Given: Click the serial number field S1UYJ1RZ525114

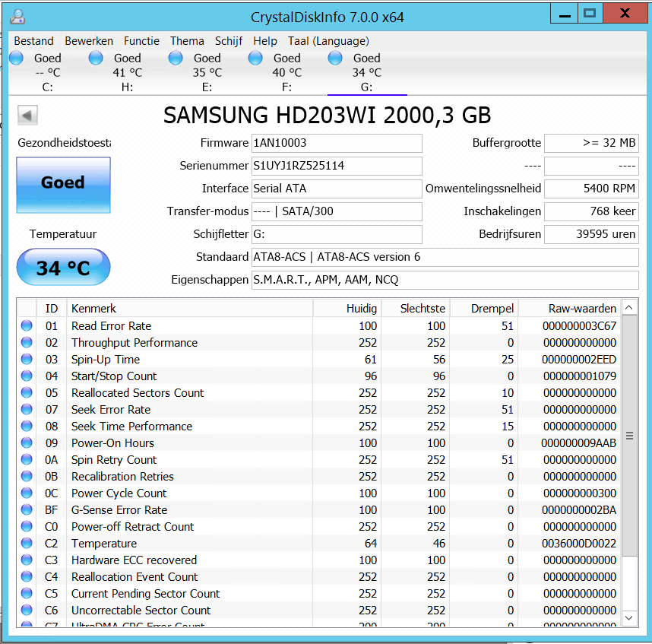Looking at the screenshot, I should pos(337,166).
